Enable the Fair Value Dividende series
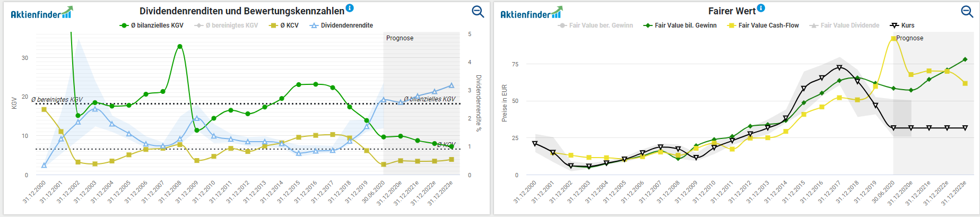The height and width of the screenshot is (217, 980). click(x=845, y=25)
